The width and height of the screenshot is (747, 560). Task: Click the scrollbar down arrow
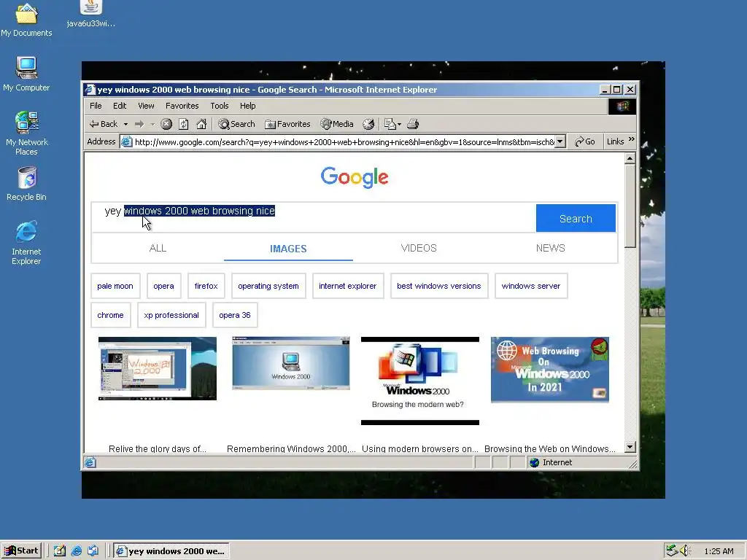tap(630, 447)
